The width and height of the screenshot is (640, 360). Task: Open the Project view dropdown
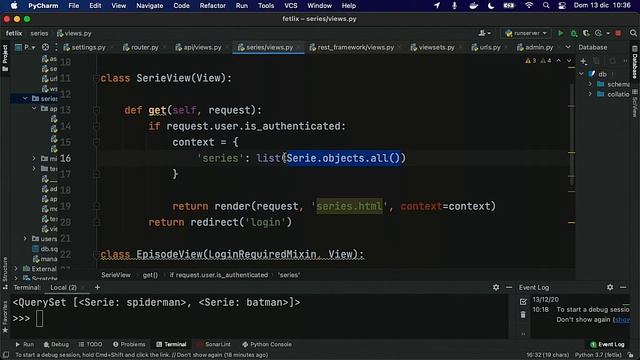click(x=25, y=47)
